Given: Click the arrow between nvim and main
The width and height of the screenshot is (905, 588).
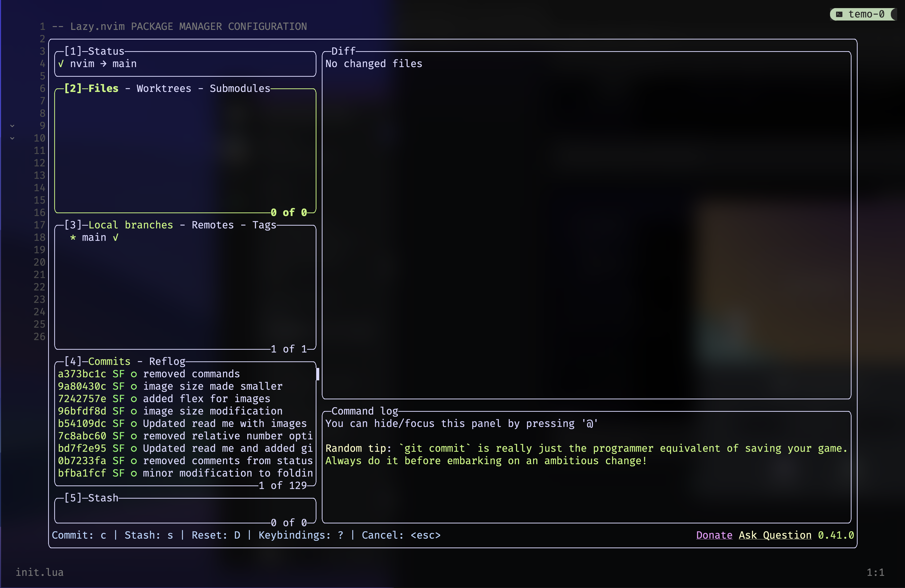Looking at the screenshot, I should [x=103, y=64].
